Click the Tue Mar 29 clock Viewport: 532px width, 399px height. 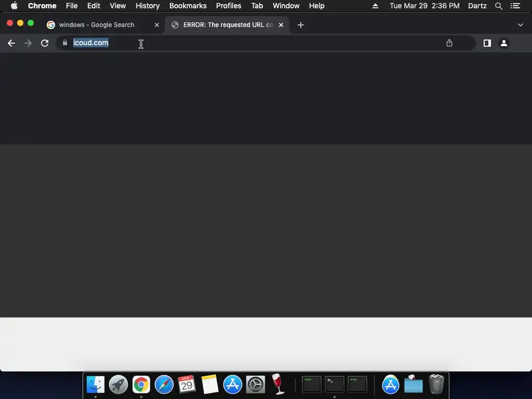click(424, 6)
